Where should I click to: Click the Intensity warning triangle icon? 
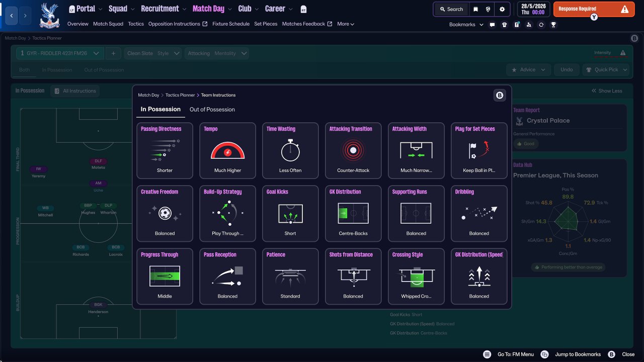tap(623, 53)
